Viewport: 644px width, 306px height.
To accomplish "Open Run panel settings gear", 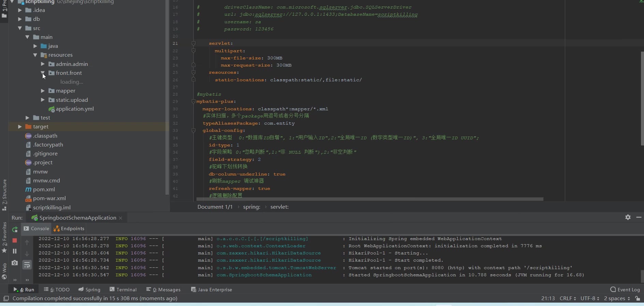I will click(x=628, y=217).
